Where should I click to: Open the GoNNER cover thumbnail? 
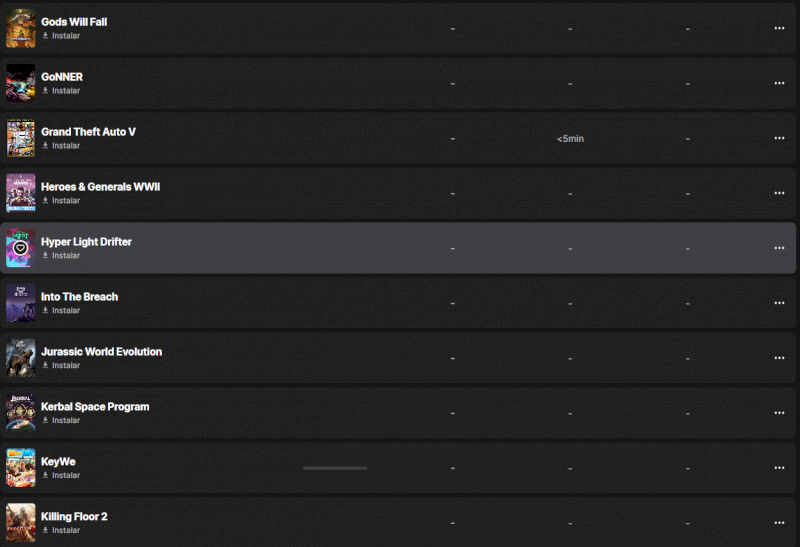pos(20,83)
